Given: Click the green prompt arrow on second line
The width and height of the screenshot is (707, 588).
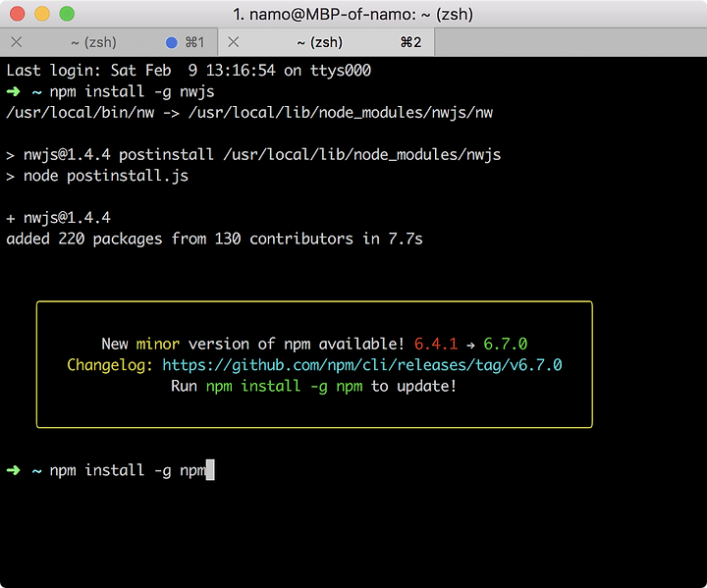Looking at the screenshot, I should (x=14, y=91).
